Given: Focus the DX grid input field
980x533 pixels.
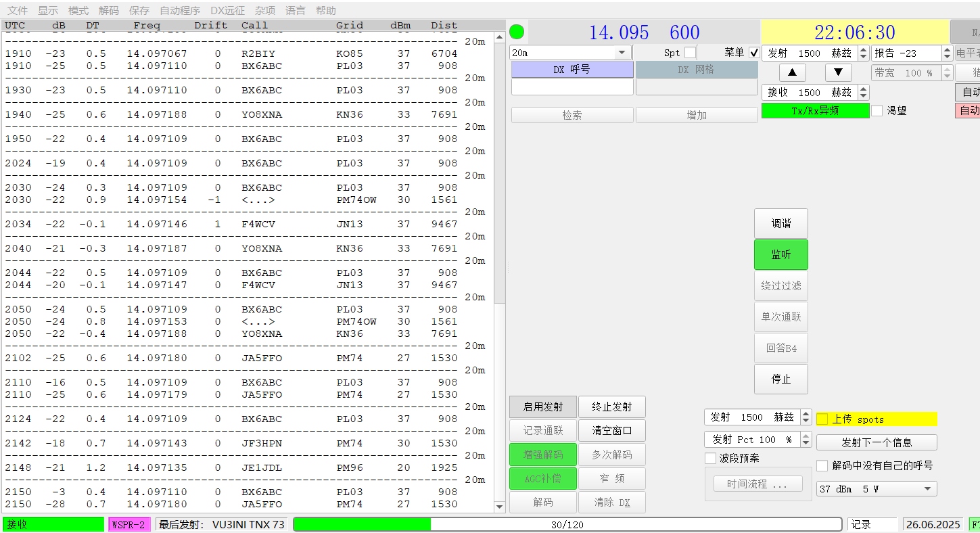Looking at the screenshot, I should pos(697,87).
